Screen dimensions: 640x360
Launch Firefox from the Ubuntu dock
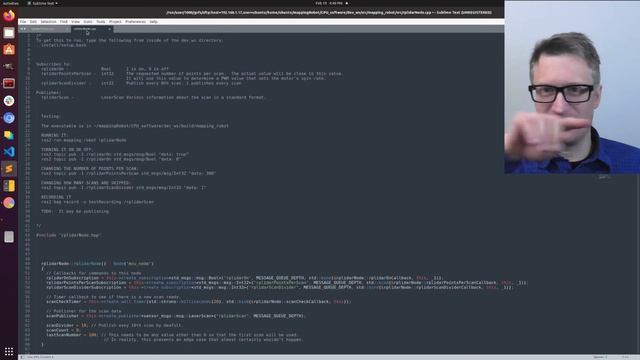[x=9, y=16]
